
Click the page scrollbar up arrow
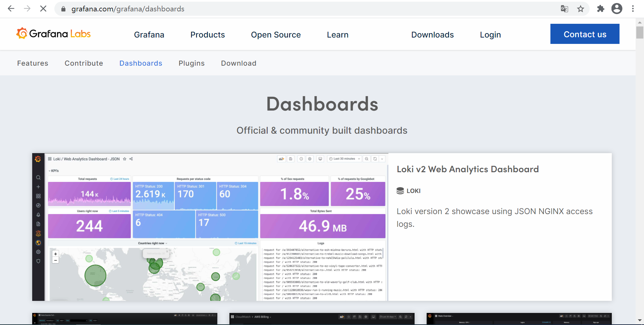(x=640, y=22)
